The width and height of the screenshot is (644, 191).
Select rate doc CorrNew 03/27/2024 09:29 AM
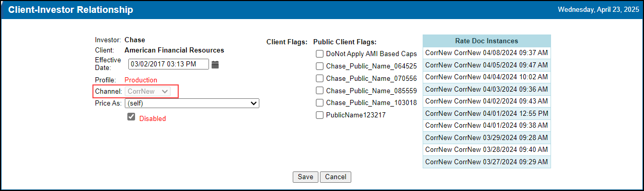tap(486, 162)
